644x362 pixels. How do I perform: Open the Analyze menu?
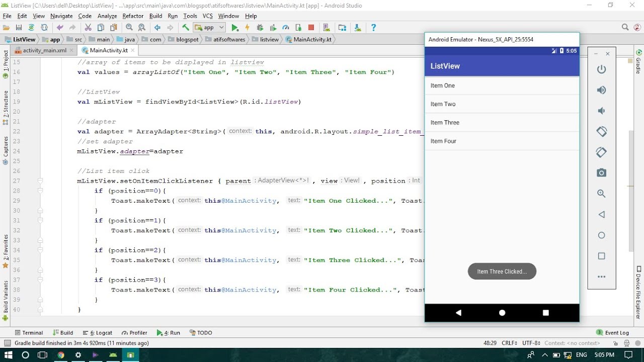point(107,16)
